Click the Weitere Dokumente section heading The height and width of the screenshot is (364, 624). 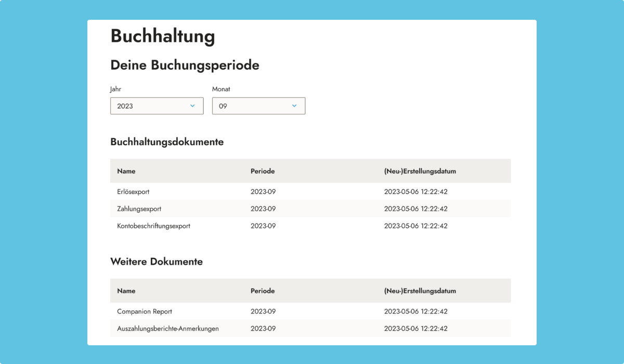[157, 262]
